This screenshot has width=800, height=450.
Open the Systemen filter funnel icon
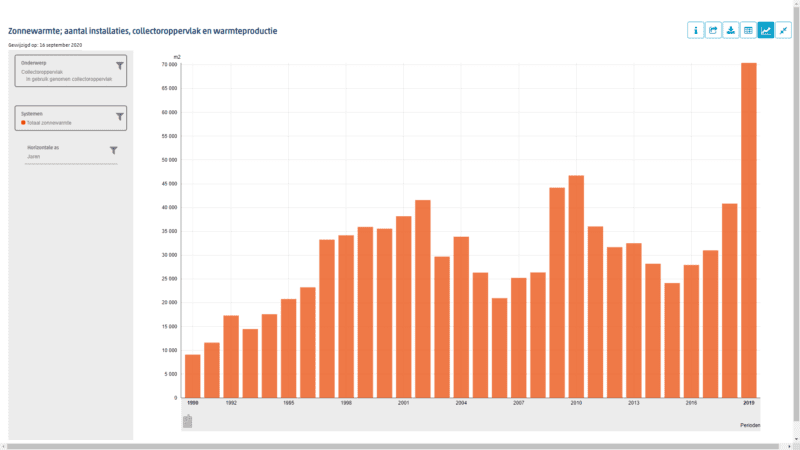[x=119, y=117]
